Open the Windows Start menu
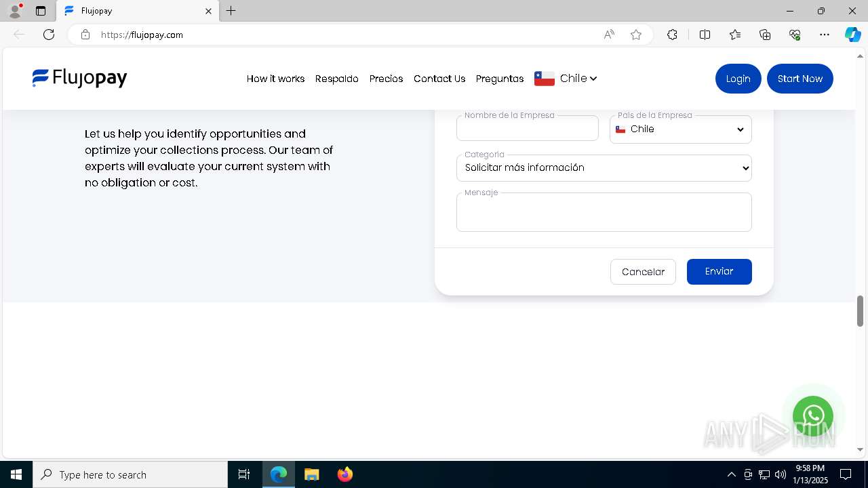Image resolution: width=868 pixels, height=488 pixels. click(16, 474)
